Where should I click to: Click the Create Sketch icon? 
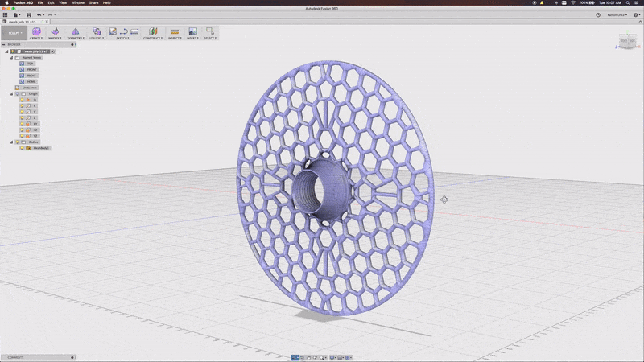[113, 31]
